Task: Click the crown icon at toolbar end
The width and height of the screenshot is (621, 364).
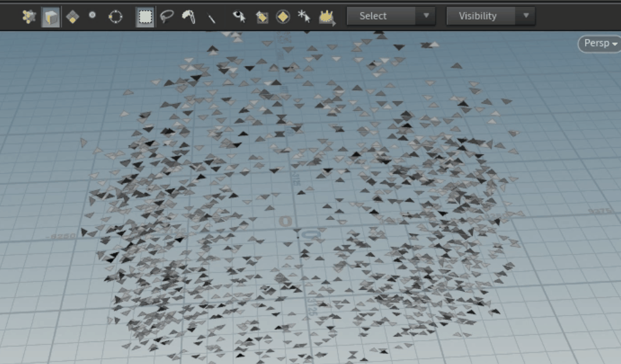Action: [x=326, y=16]
